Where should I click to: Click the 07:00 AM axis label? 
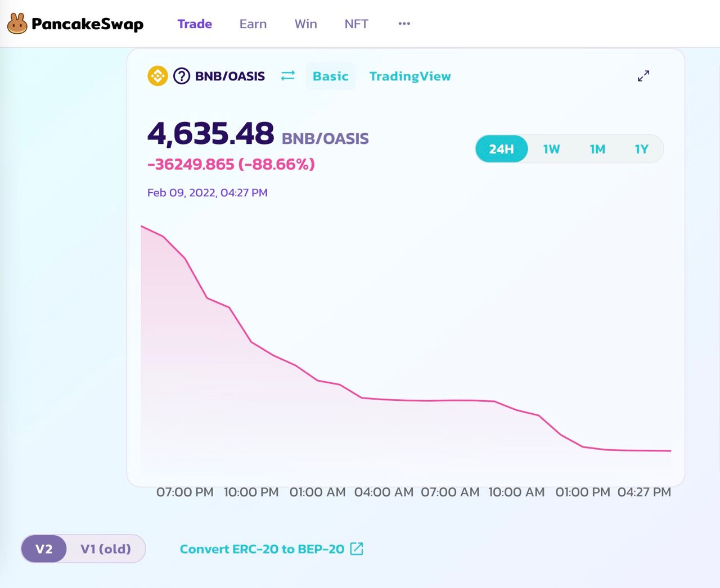(x=451, y=492)
